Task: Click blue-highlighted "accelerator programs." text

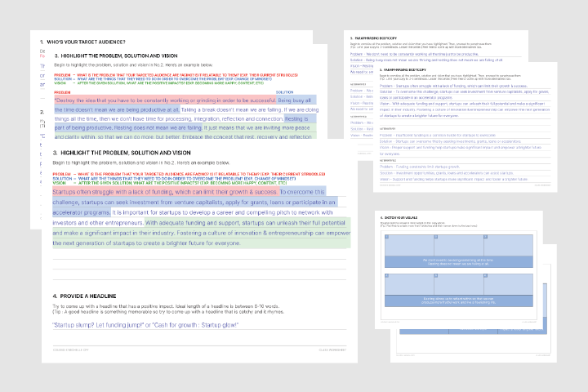Action: pyautogui.click(x=82, y=212)
